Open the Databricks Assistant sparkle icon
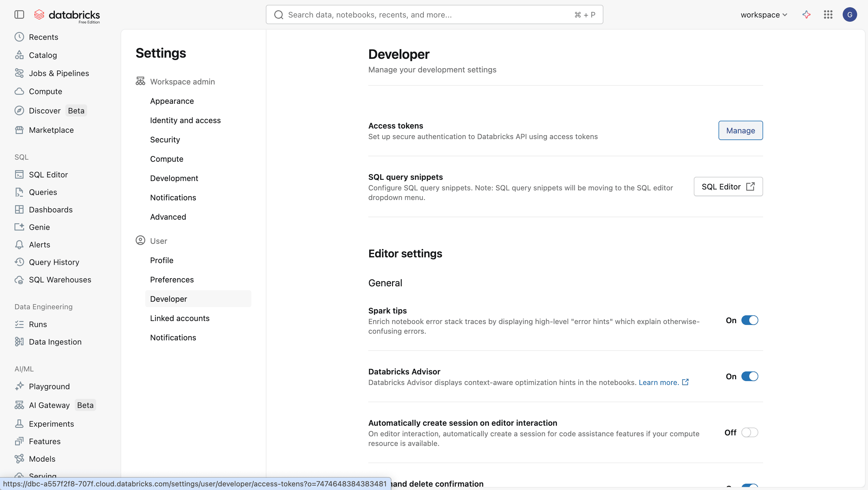Viewport: 868px width, 490px height. point(806,14)
